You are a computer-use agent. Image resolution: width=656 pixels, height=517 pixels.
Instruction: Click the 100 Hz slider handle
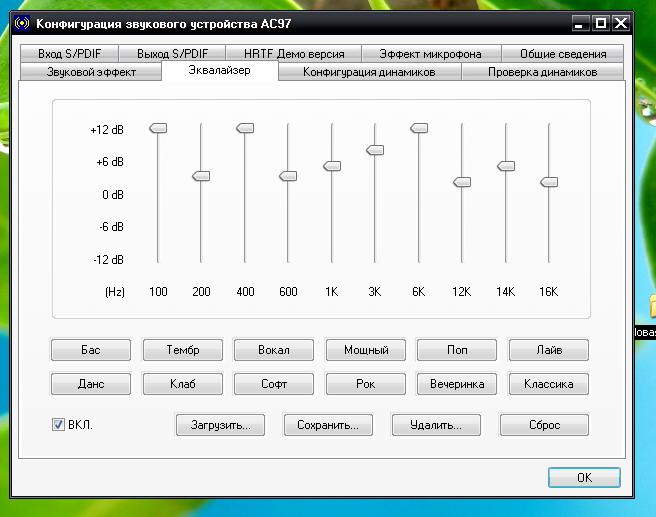158,128
